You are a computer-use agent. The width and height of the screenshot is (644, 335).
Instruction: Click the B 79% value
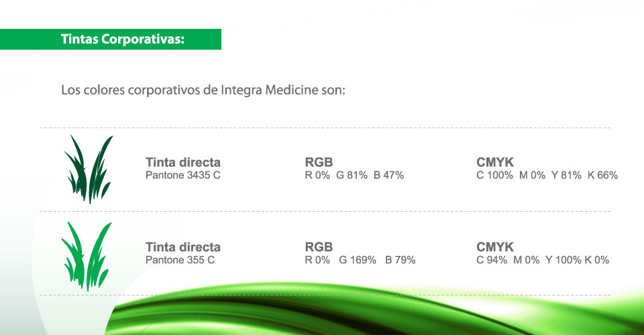pos(400,260)
